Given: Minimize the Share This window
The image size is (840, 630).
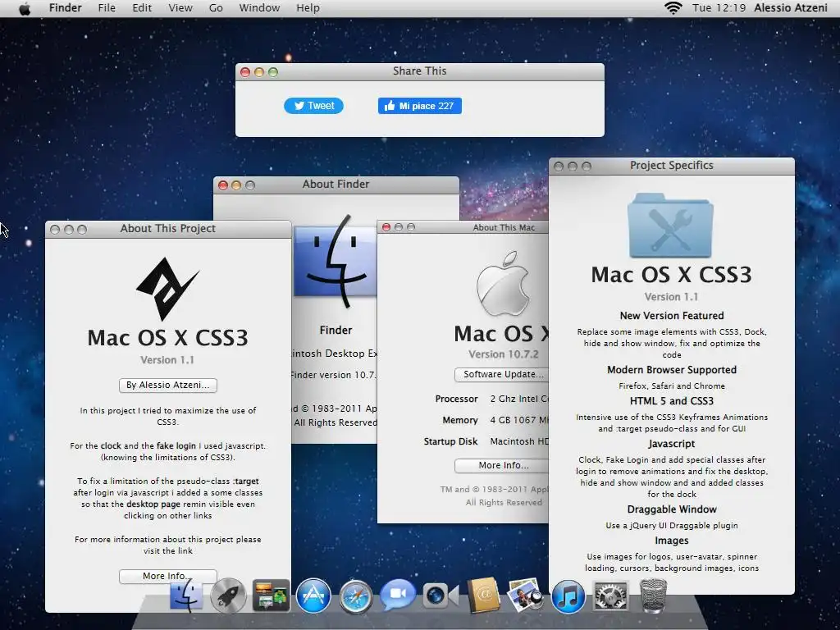Looking at the screenshot, I should [x=259, y=72].
